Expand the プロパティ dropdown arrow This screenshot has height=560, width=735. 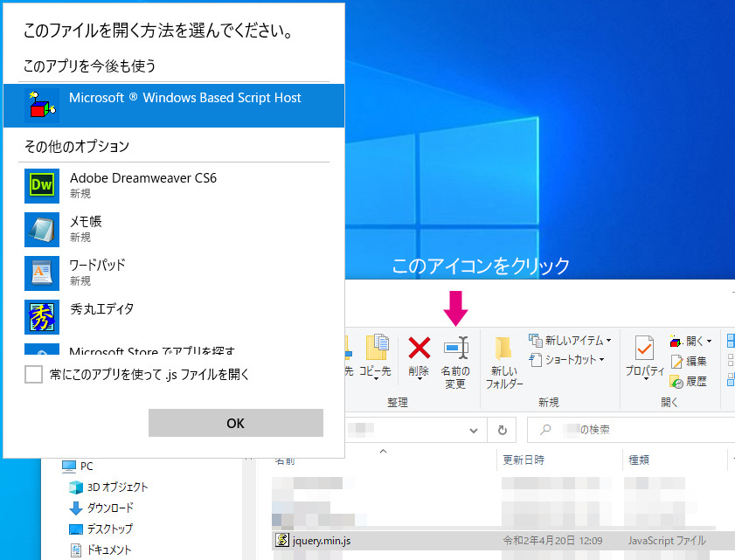[646, 378]
